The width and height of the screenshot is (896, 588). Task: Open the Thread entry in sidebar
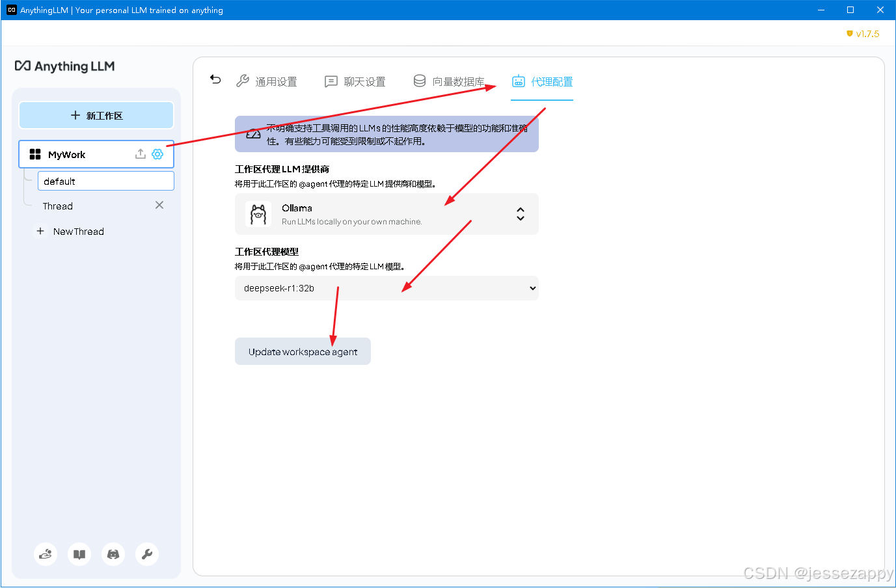[58, 206]
